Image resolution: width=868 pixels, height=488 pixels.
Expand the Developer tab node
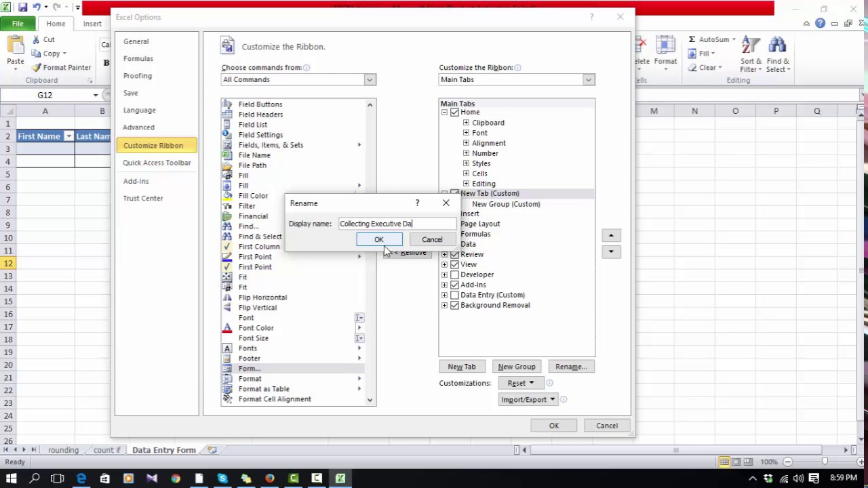point(444,274)
